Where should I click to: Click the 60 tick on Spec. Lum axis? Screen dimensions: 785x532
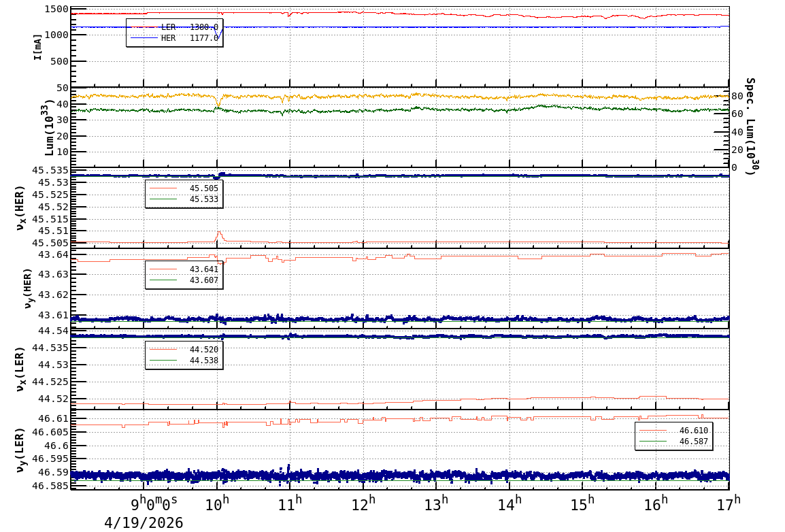tap(737, 114)
